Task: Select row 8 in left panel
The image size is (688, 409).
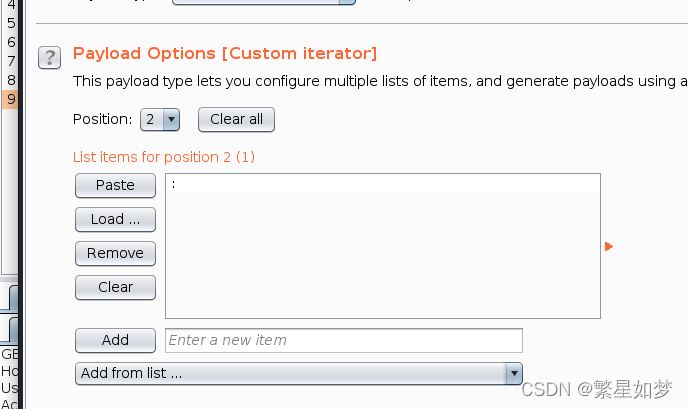Action: pos(11,80)
